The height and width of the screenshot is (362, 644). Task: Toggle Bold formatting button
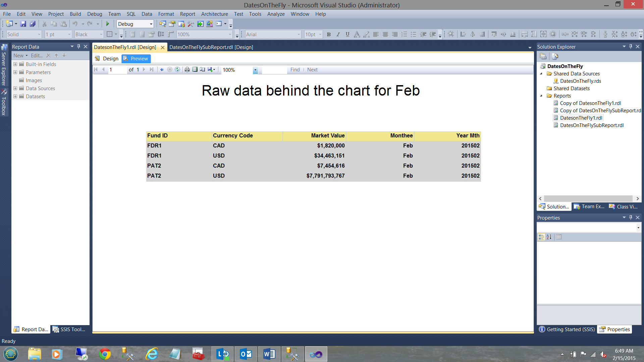[329, 34]
